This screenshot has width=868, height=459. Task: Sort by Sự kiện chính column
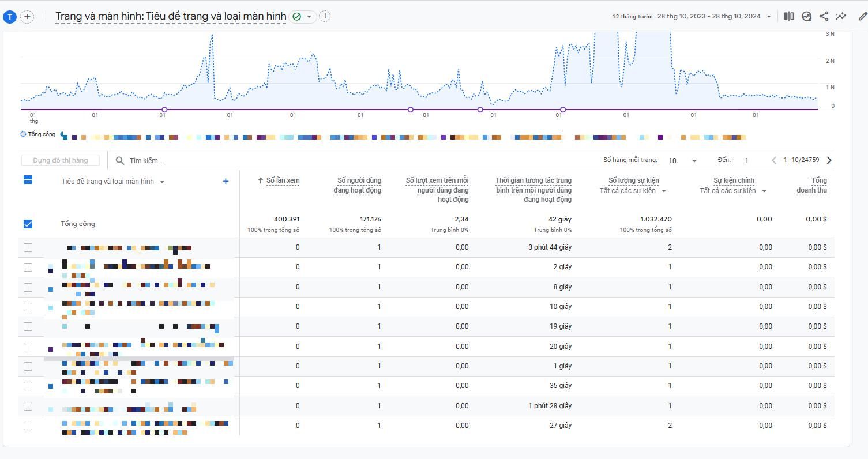pos(734,180)
